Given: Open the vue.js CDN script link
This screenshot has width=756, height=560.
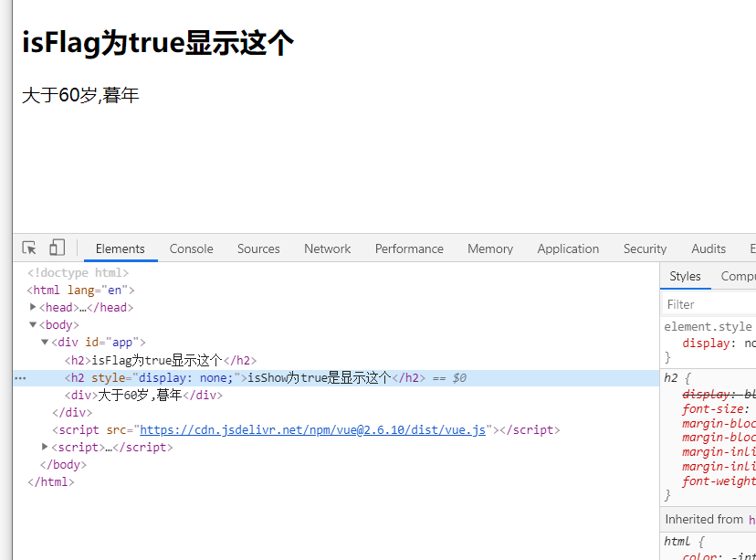Looking at the screenshot, I should pyautogui.click(x=312, y=429).
